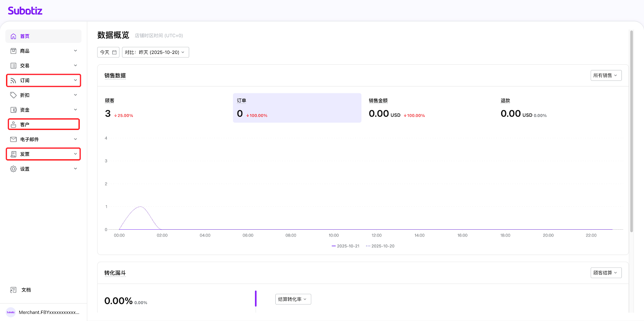This screenshot has width=644, height=321.
Task: Open the 所有销售 dropdown
Action: (x=606, y=76)
